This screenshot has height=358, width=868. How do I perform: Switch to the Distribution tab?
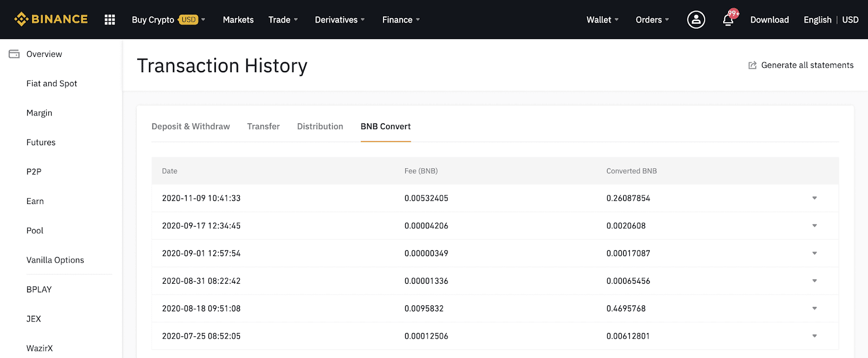(320, 126)
